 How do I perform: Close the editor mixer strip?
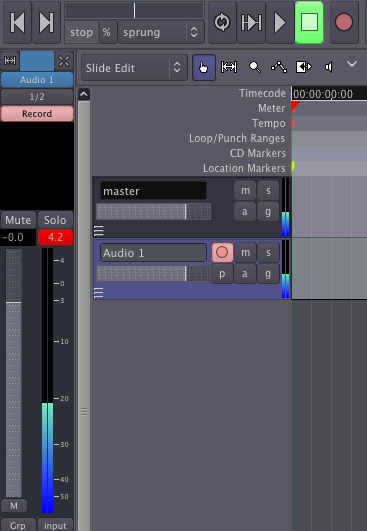64,61
